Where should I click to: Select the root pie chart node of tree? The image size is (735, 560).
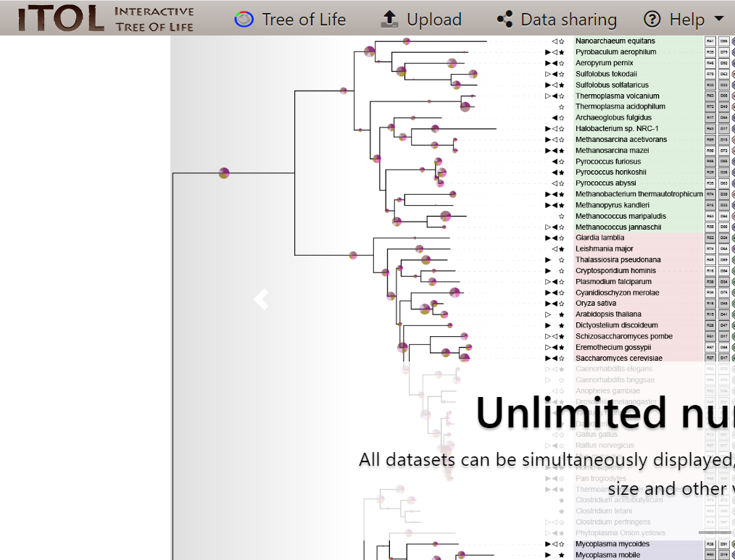[224, 172]
